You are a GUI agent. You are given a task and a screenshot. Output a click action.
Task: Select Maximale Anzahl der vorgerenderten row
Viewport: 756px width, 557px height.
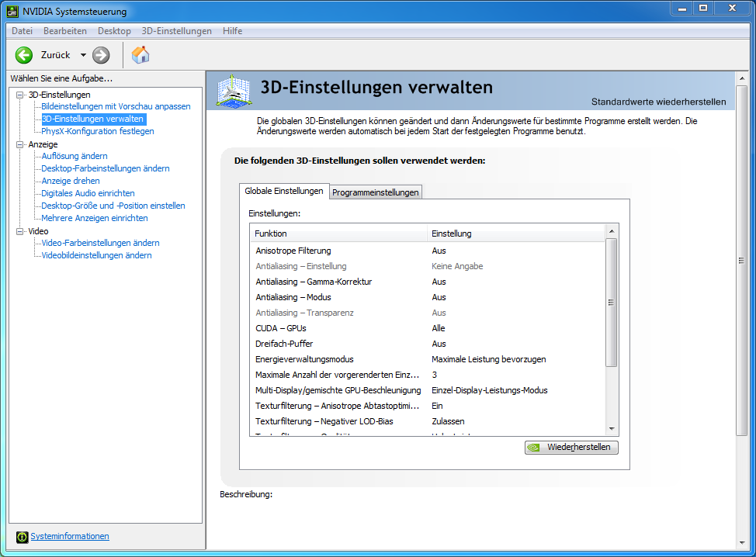click(x=428, y=375)
